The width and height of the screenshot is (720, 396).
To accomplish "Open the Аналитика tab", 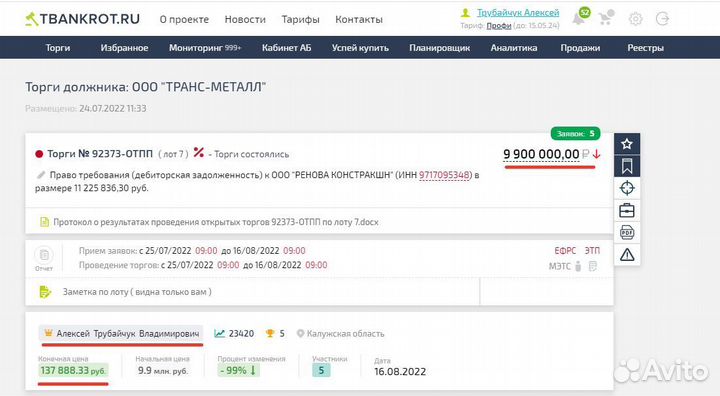I will click(x=514, y=48).
